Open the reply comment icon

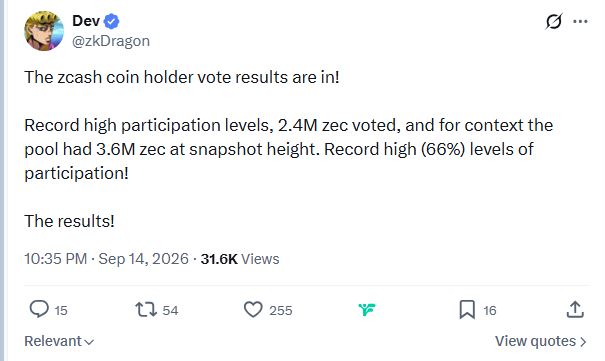[x=39, y=309]
